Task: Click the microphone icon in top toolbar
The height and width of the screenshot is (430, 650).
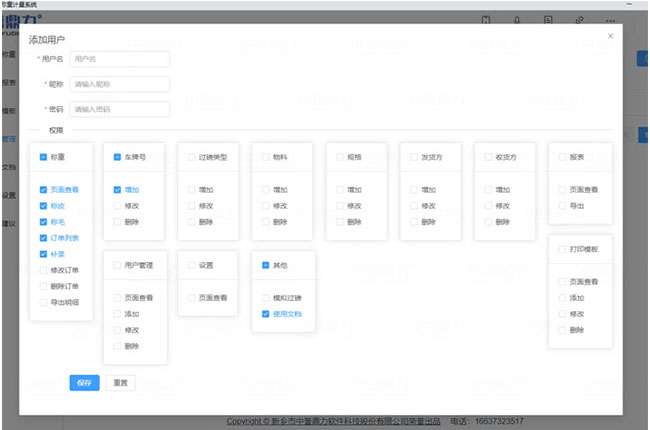Action: pyautogui.click(x=517, y=19)
